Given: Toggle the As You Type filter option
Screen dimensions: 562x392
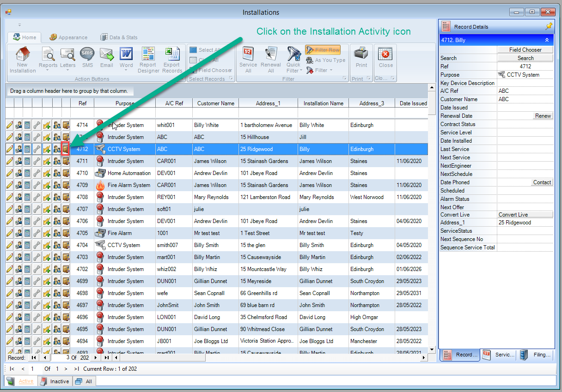Looking at the screenshot, I should pos(326,60).
